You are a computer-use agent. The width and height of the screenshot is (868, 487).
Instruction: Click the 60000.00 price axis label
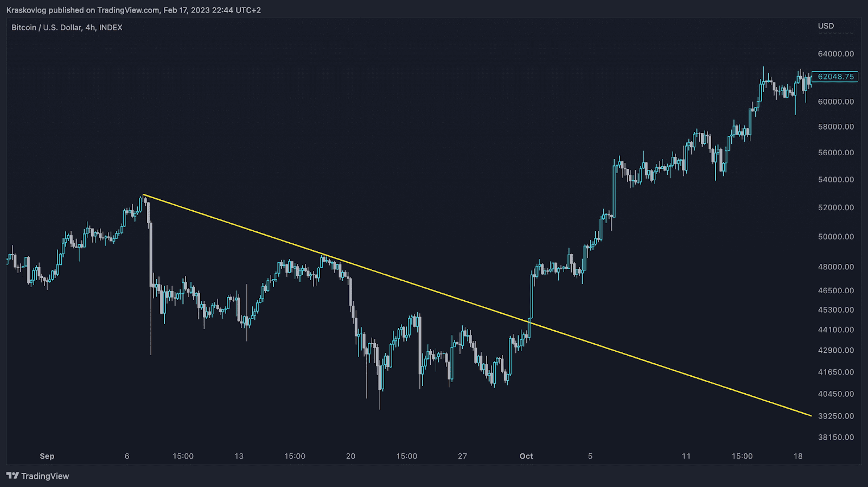click(x=835, y=102)
